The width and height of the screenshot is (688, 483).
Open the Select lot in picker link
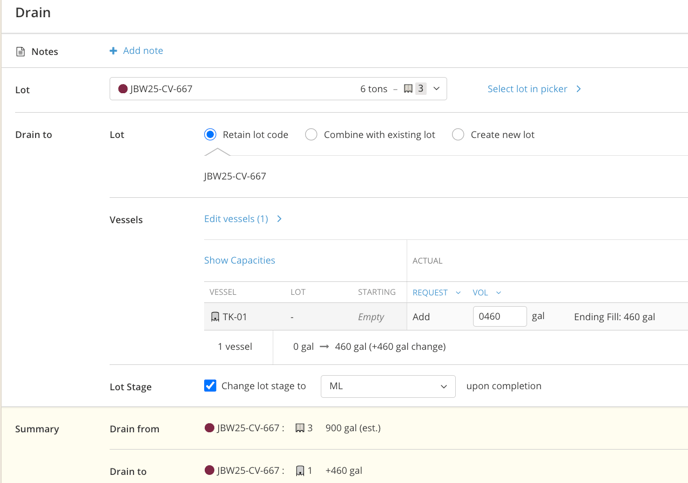pos(527,89)
